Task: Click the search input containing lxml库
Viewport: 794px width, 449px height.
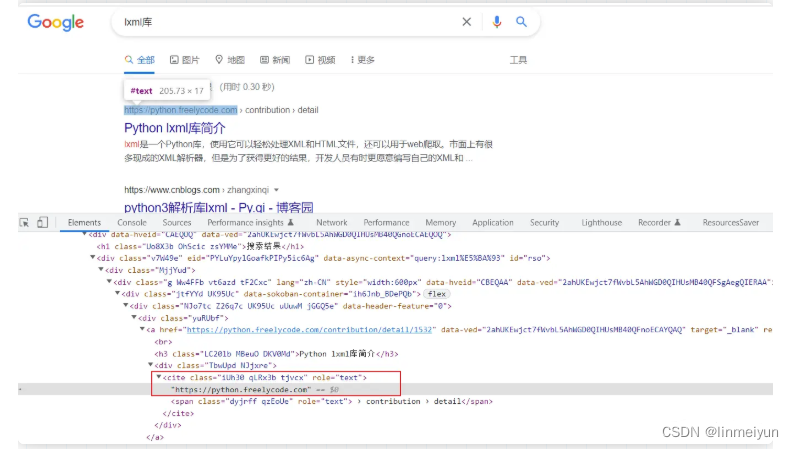Action: click(289, 22)
